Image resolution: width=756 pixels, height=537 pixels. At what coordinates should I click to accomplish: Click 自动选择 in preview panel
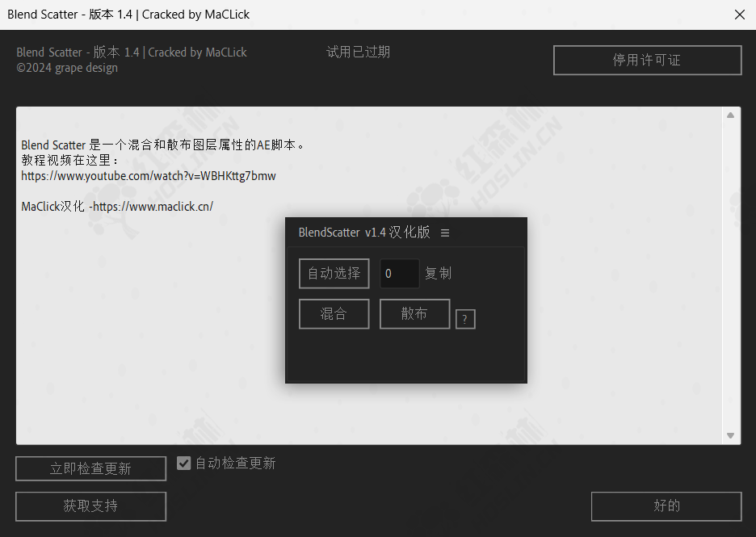coord(334,274)
